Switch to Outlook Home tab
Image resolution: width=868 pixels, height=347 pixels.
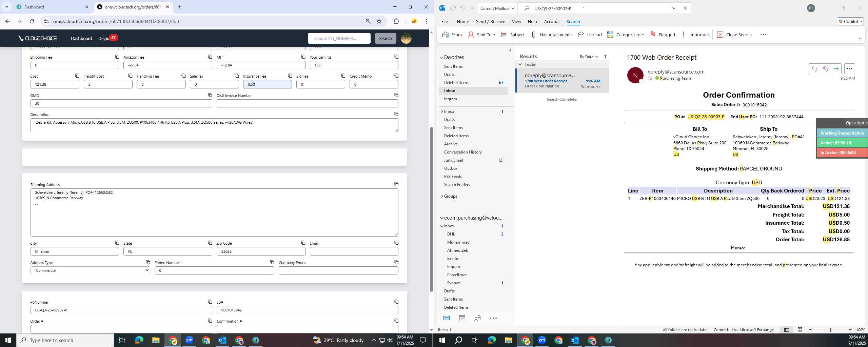coord(462,21)
